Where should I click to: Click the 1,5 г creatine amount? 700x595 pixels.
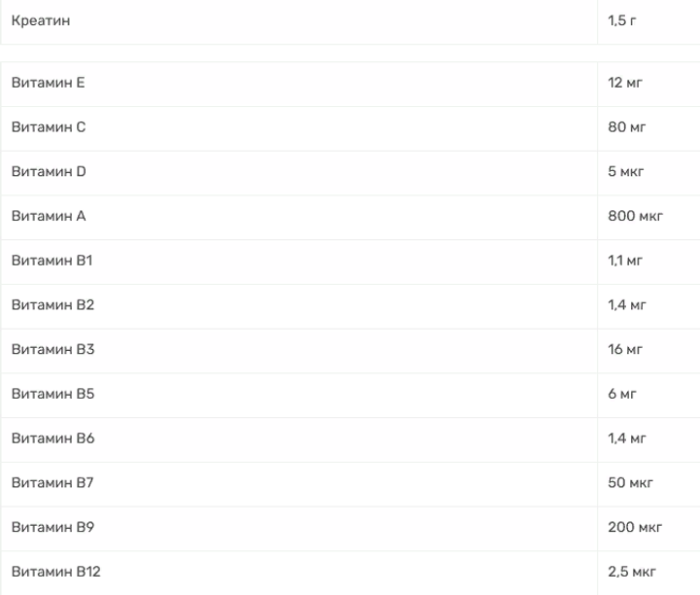tap(622, 20)
